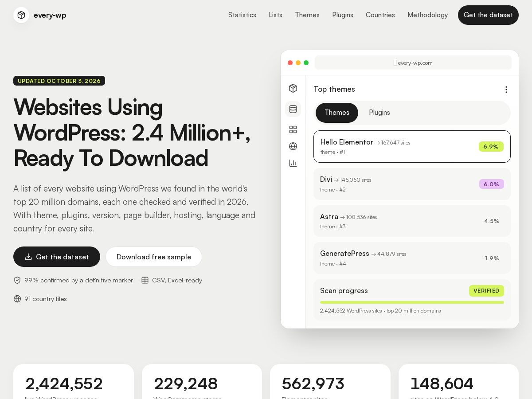The height and width of the screenshot is (399, 532).
Task: Click the green Scan progress bar
Action: [412, 302]
